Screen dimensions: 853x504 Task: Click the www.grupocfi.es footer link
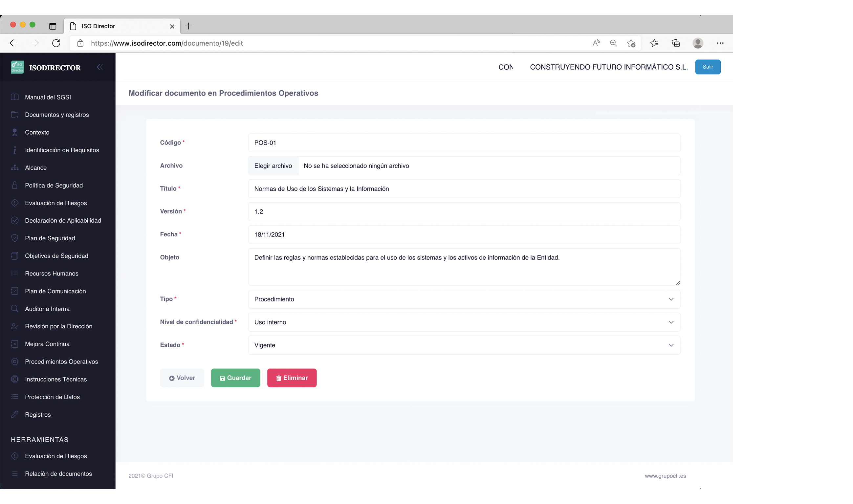pyautogui.click(x=665, y=476)
